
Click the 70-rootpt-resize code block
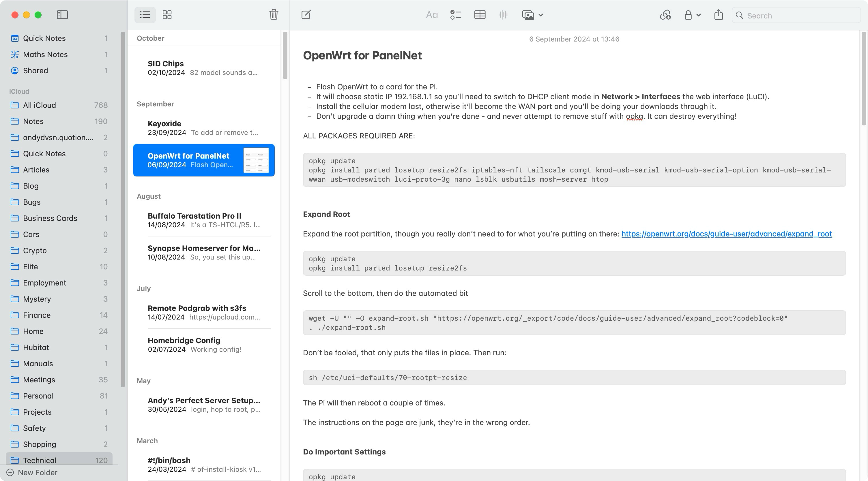click(x=574, y=377)
